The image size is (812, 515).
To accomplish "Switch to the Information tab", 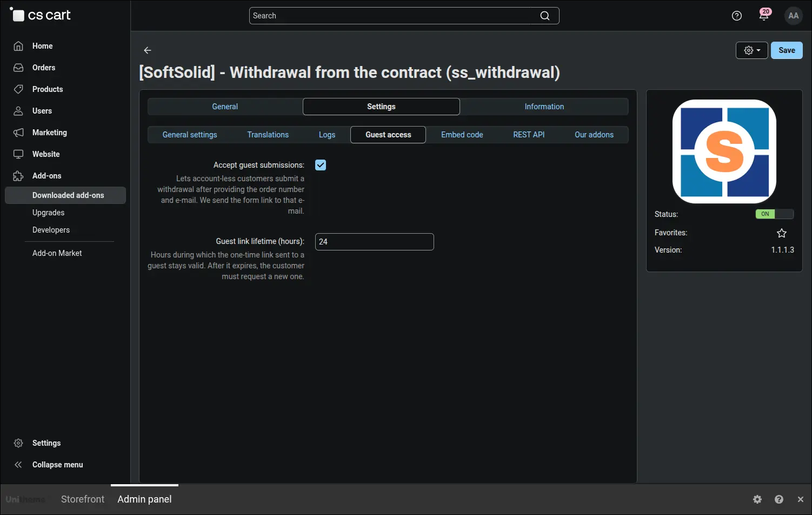I will (x=544, y=107).
